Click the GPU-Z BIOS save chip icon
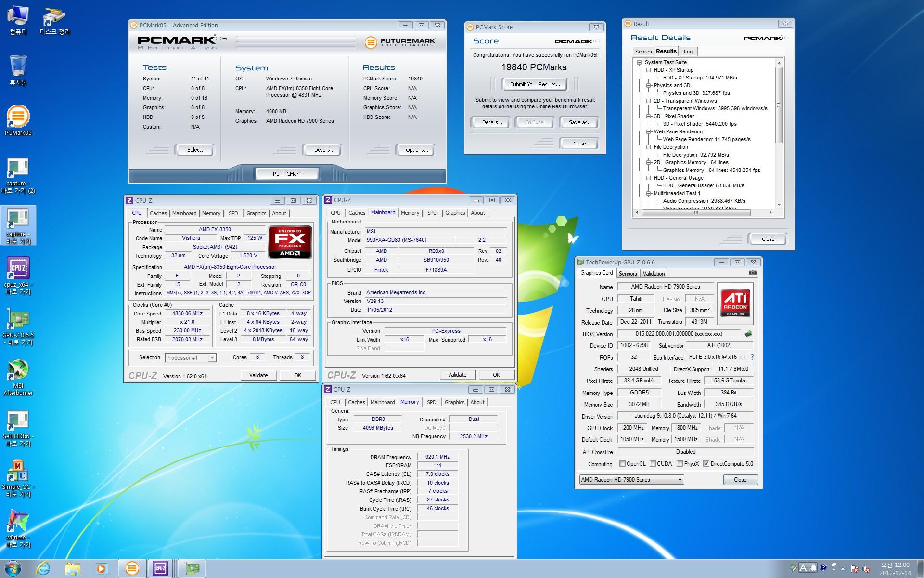 748,333
